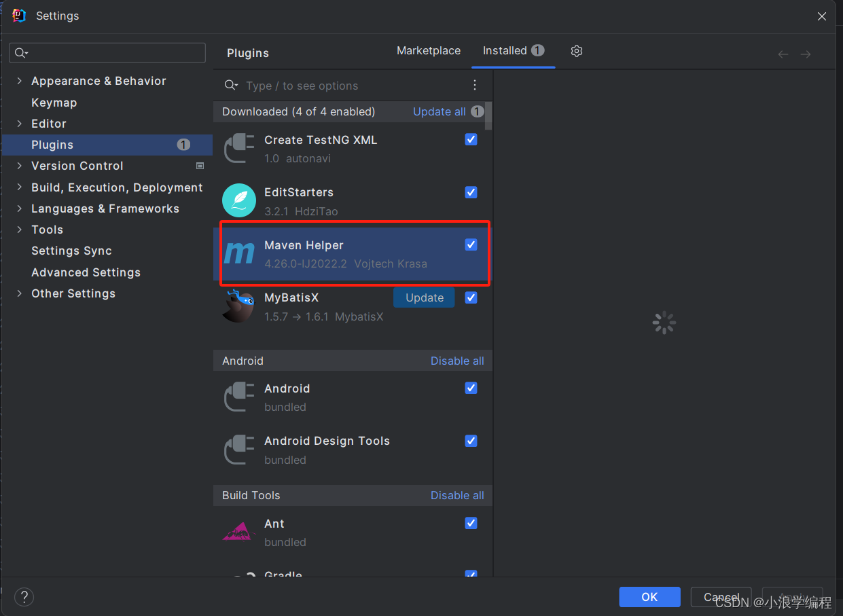The height and width of the screenshot is (616, 843).
Task: Click the MyBatisX bird icon
Action: click(238, 306)
